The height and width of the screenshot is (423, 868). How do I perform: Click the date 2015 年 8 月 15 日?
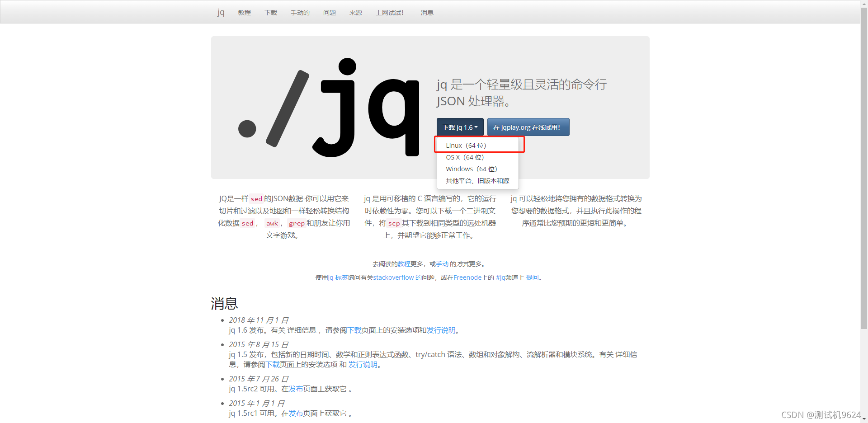coord(259,344)
